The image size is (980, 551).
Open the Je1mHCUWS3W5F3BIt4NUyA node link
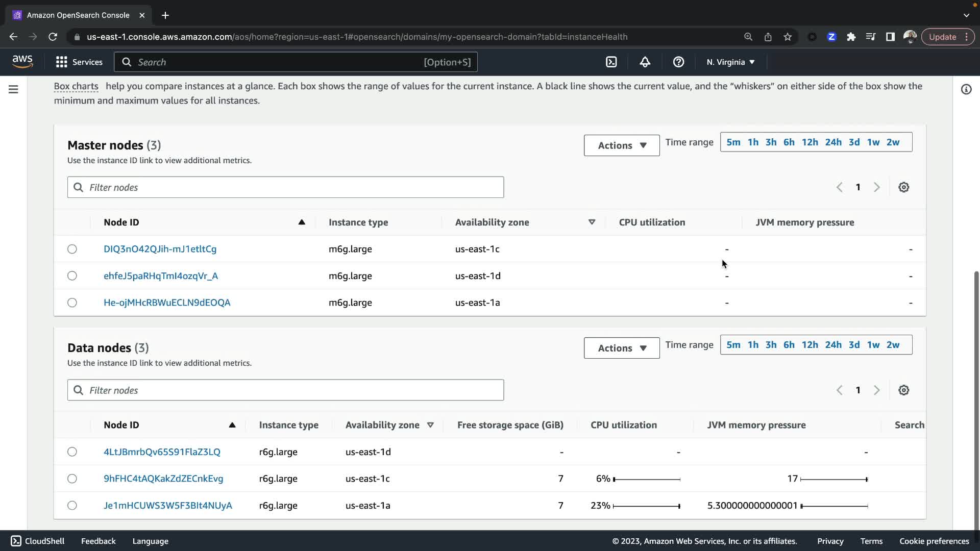pos(167,506)
